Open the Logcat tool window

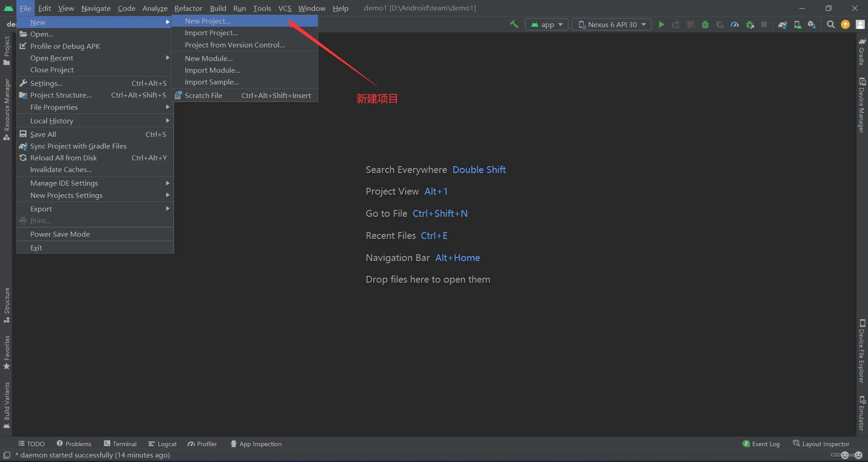(x=162, y=444)
